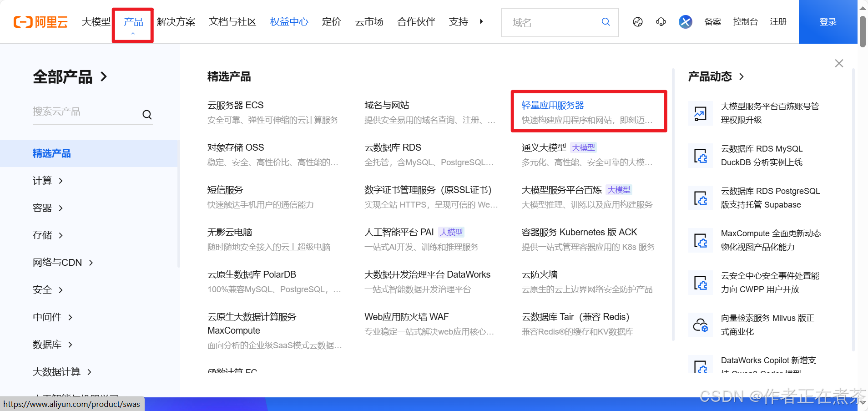Click icon beside 云安全中心安全事件处置能力 news
Screen dimensions: 868x411
700,283
